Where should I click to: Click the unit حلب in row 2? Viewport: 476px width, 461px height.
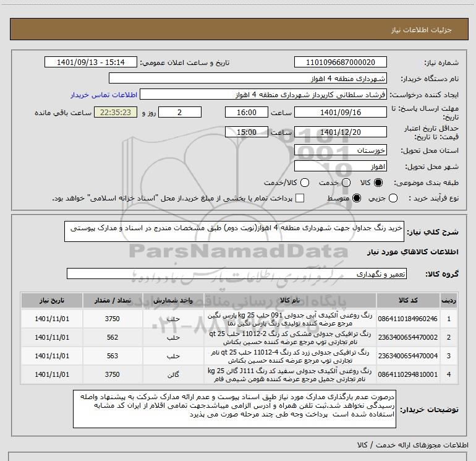[173, 338]
